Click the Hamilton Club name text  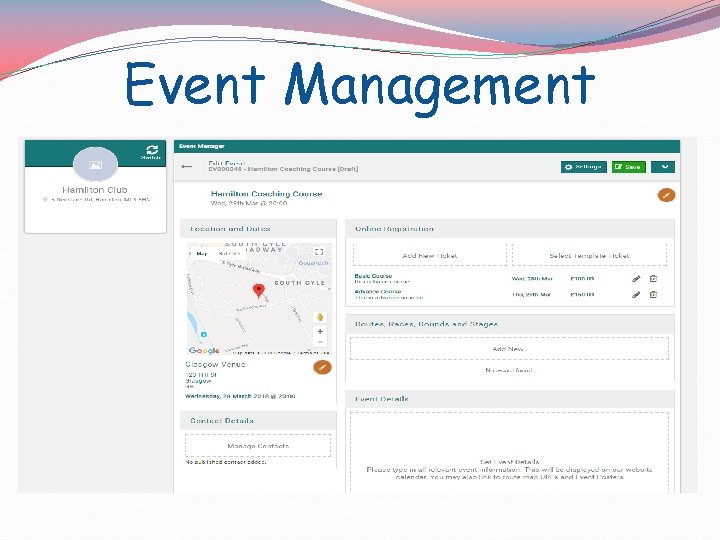[x=95, y=190]
